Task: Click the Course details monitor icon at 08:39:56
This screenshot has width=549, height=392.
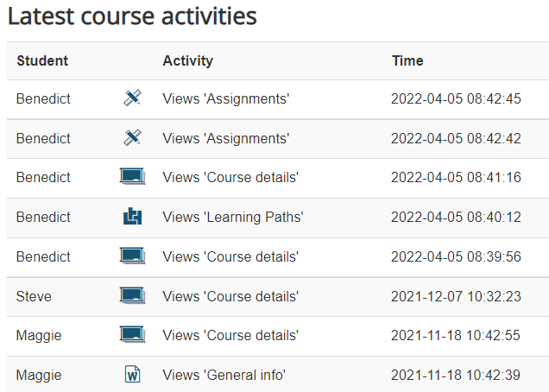Action: pyautogui.click(x=132, y=256)
